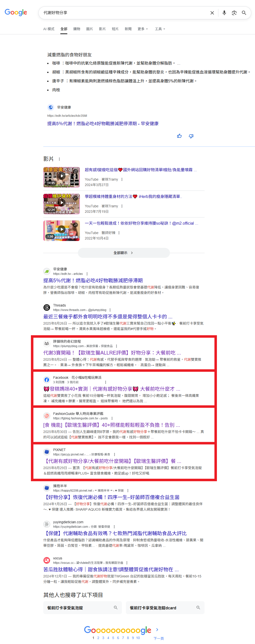Open options menu beside 影片 heading
The image size is (255, 644).
tap(59, 159)
